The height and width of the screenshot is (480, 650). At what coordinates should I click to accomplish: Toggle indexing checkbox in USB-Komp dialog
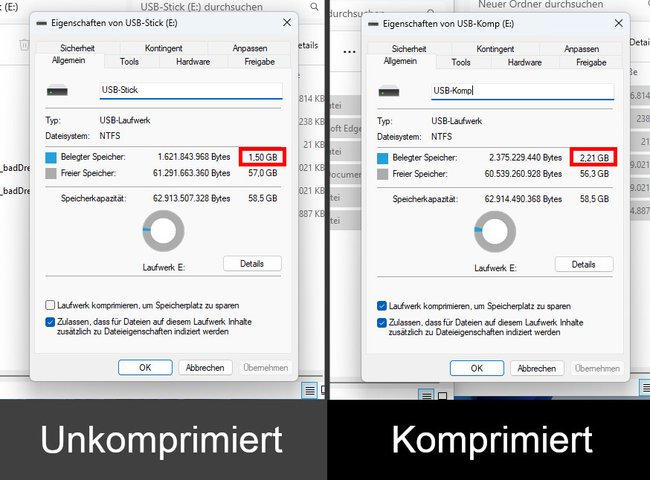[382, 322]
